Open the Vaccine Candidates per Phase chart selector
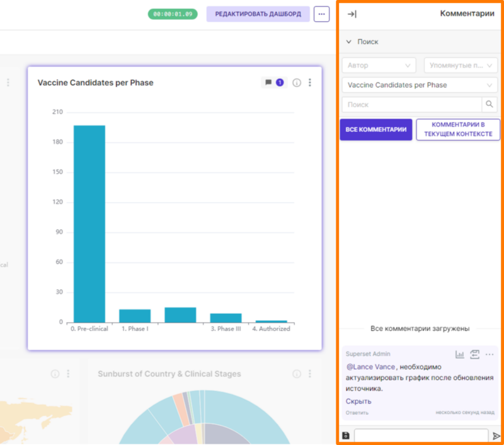This screenshot has width=504, height=445. 420,85
